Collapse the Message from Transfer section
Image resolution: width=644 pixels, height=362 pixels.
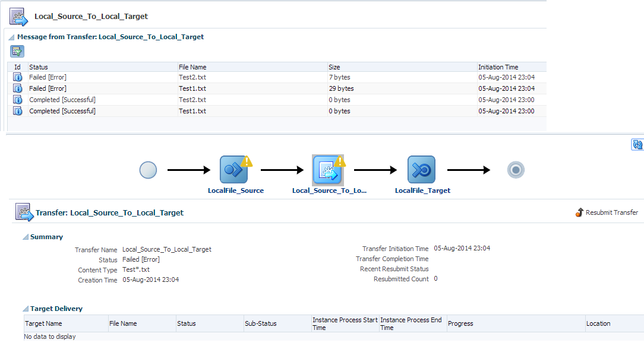(12, 36)
